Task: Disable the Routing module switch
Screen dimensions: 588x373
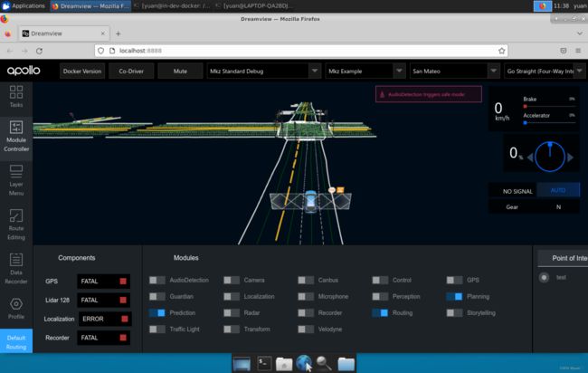Action: point(380,312)
